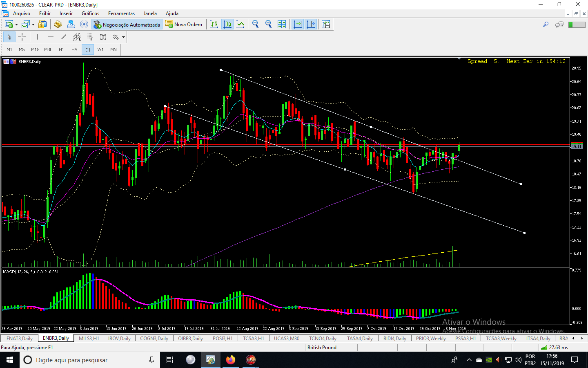Switch chart to bar chart view
This screenshot has height=368, width=588.
coord(214,25)
